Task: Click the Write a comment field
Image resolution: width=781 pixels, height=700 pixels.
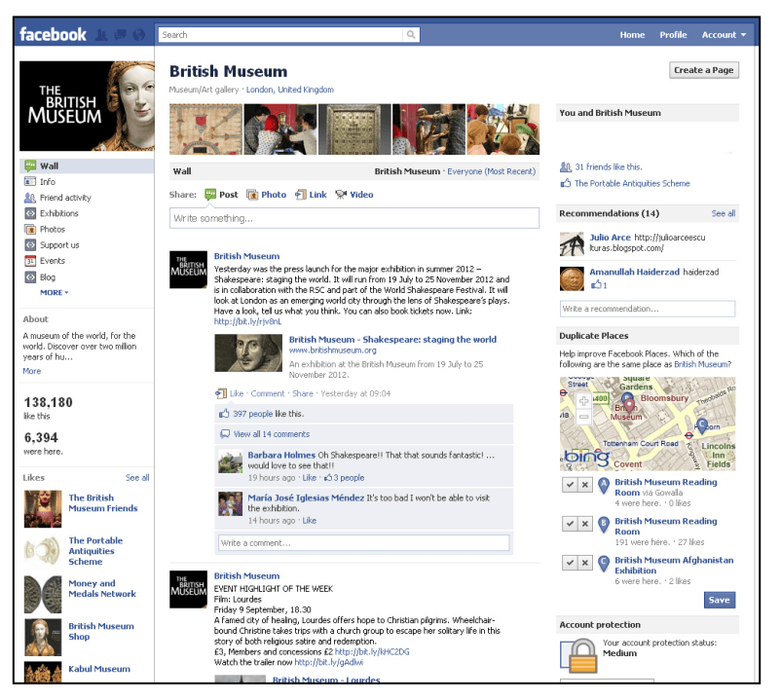Action: click(x=363, y=542)
